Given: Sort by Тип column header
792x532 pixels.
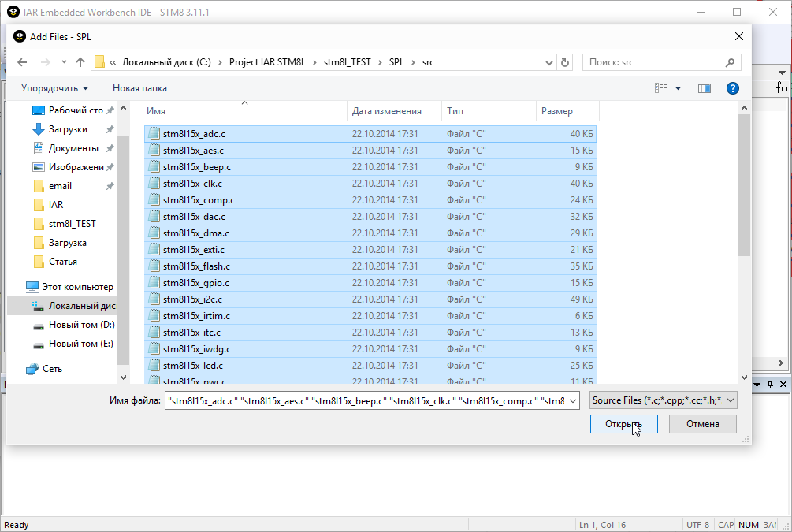Looking at the screenshot, I should click(x=489, y=111).
